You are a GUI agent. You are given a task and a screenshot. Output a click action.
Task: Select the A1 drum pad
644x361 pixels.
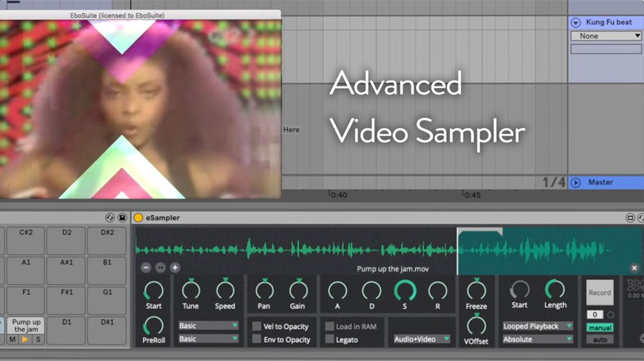(x=26, y=270)
